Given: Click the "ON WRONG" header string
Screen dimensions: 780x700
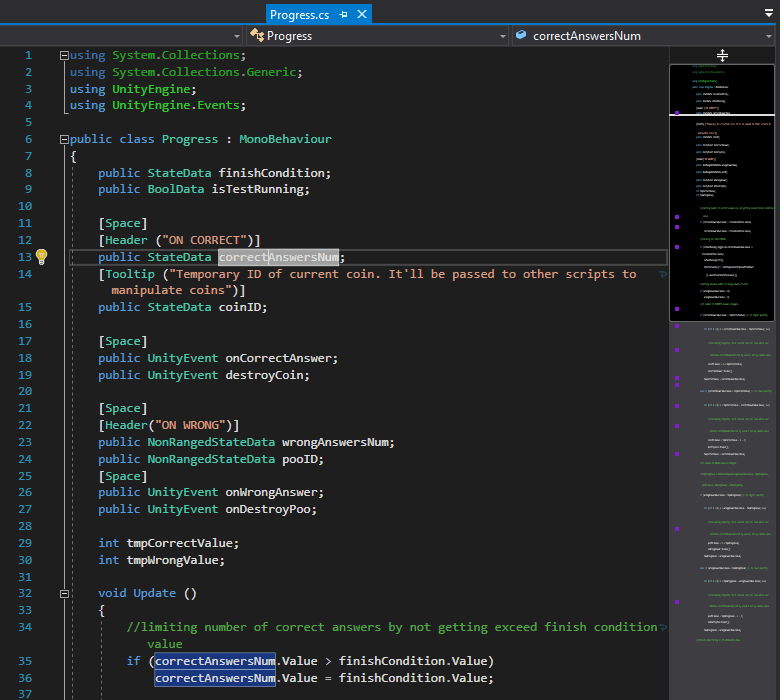Looking at the screenshot, I should [191, 425].
